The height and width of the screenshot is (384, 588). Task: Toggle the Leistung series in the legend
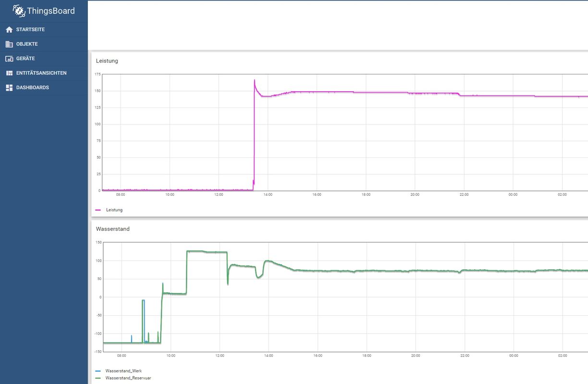[x=114, y=210]
